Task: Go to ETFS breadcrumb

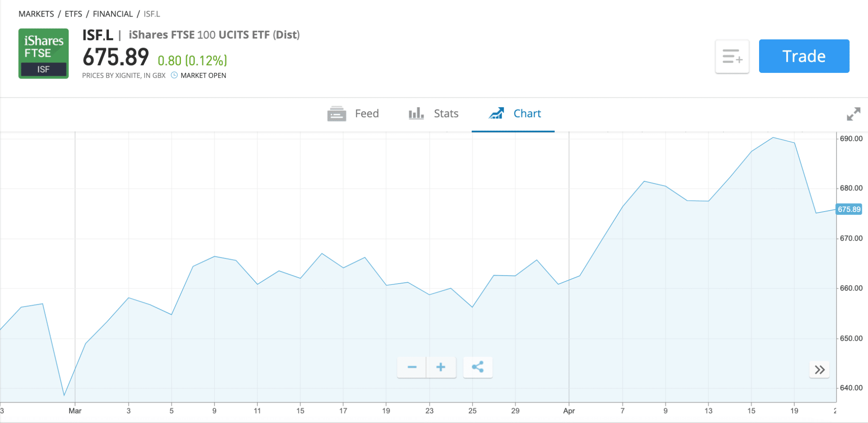Action: 73,14
